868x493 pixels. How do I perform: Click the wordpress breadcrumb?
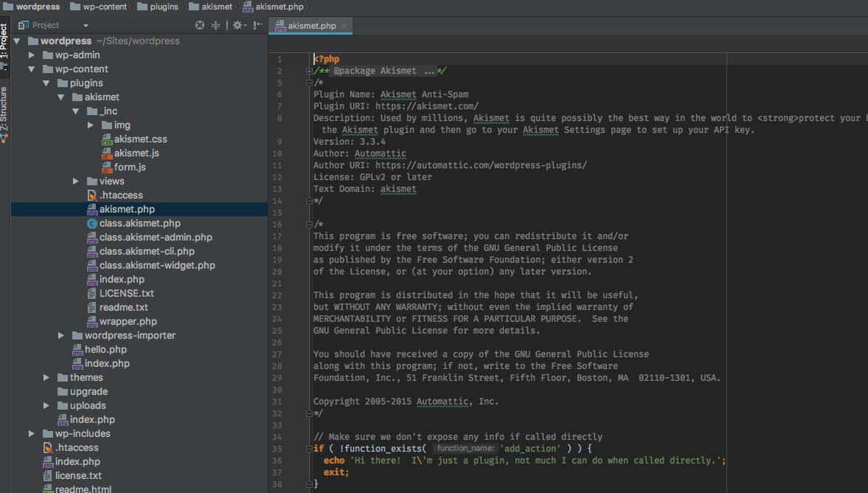[32, 7]
